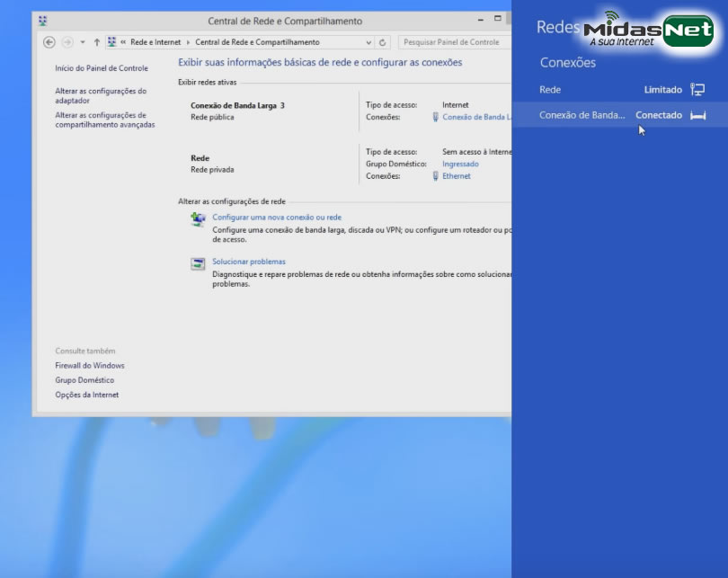The width and height of the screenshot is (728, 578).
Task: Click the Ethernet adapter icon
Action: pyautogui.click(x=436, y=176)
